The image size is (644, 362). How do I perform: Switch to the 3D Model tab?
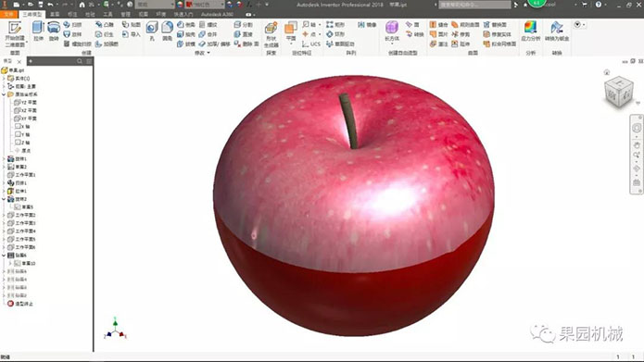[x=32, y=15]
